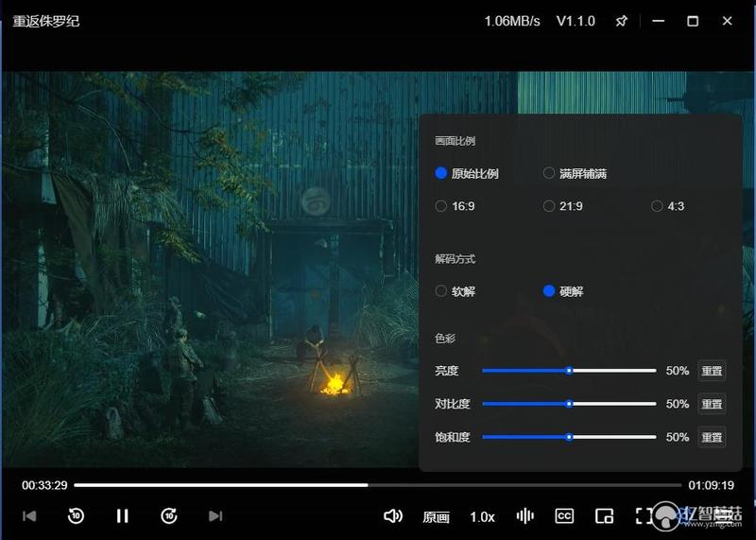Select the 21:9 aspect ratio

click(x=562, y=206)
